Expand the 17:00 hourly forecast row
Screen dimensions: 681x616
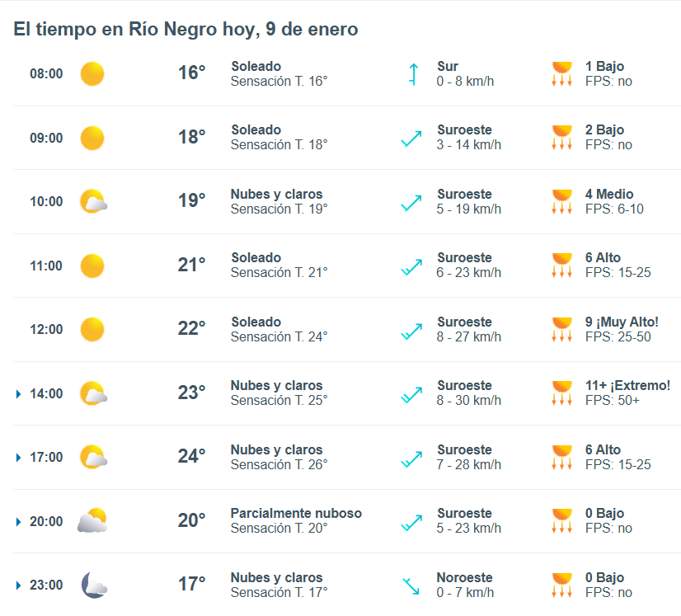[x=18, y=458]
